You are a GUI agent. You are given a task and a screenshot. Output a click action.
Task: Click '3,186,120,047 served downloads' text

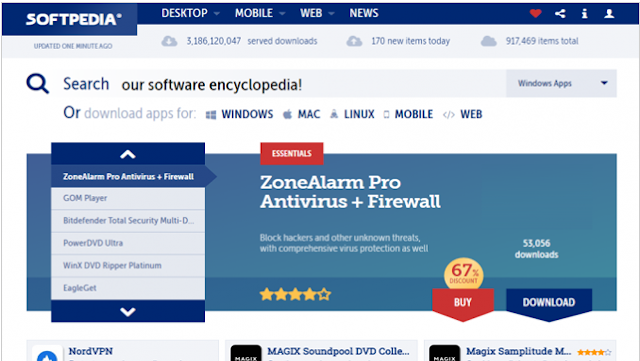point(252,41)
